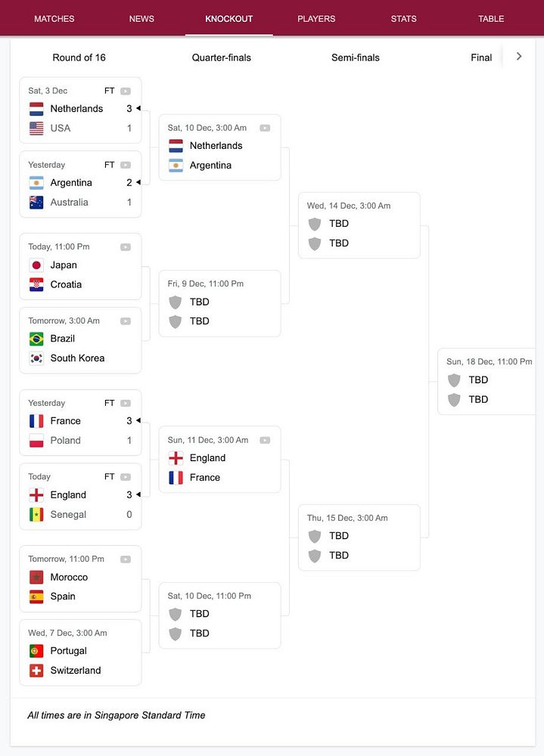Switch to the MATCHES tab

click(x=54, y=19)
